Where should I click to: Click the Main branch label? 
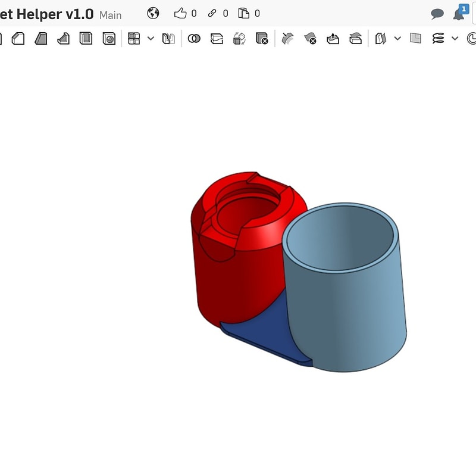click(111, 15)
